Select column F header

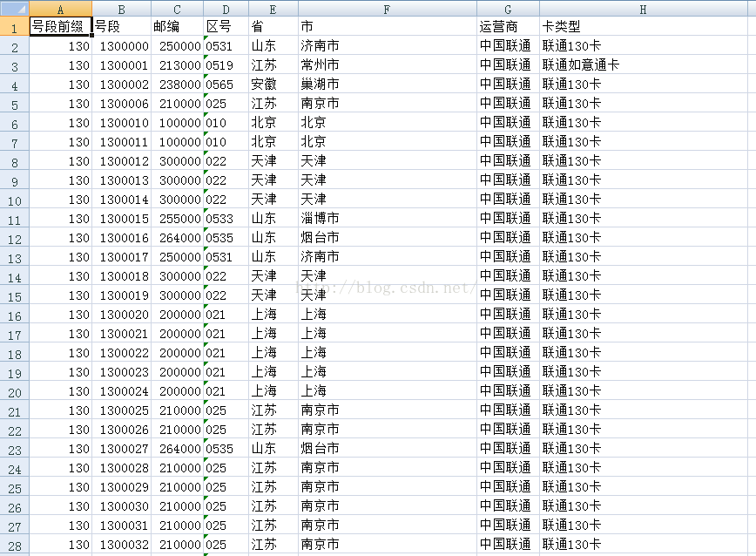pos(388,9)
